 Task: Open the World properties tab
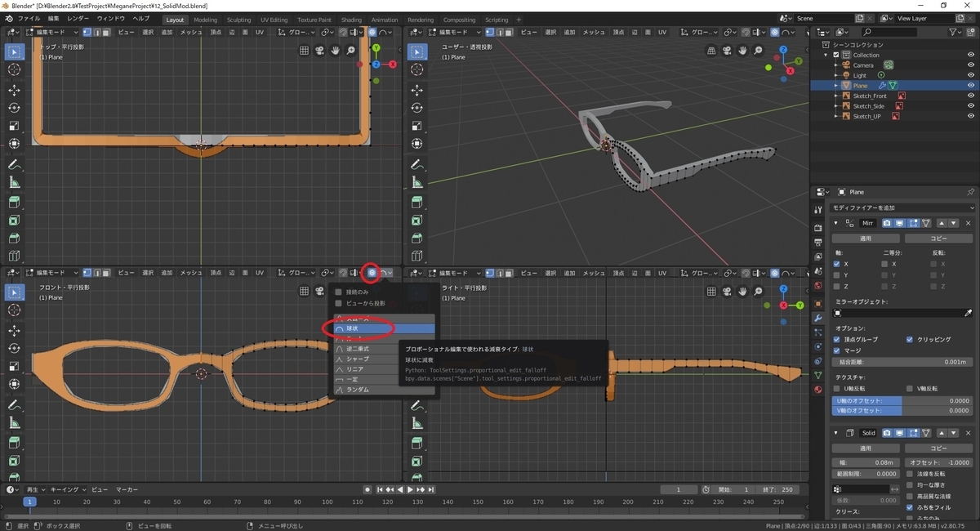[x=817, y=286]
